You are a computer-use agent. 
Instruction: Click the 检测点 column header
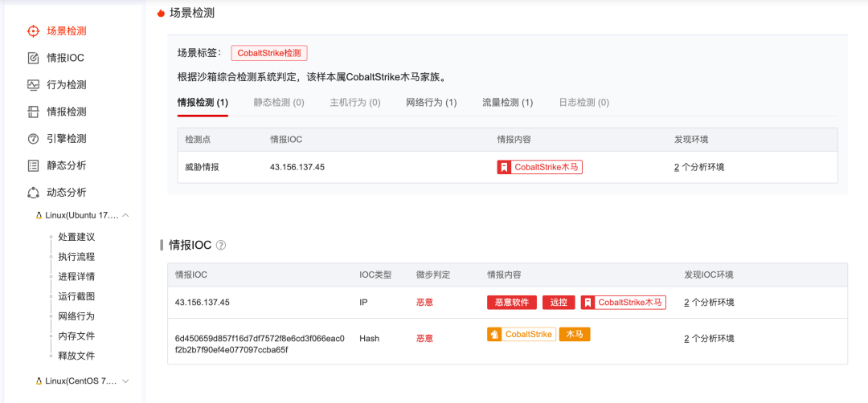(x=198, y=140)
